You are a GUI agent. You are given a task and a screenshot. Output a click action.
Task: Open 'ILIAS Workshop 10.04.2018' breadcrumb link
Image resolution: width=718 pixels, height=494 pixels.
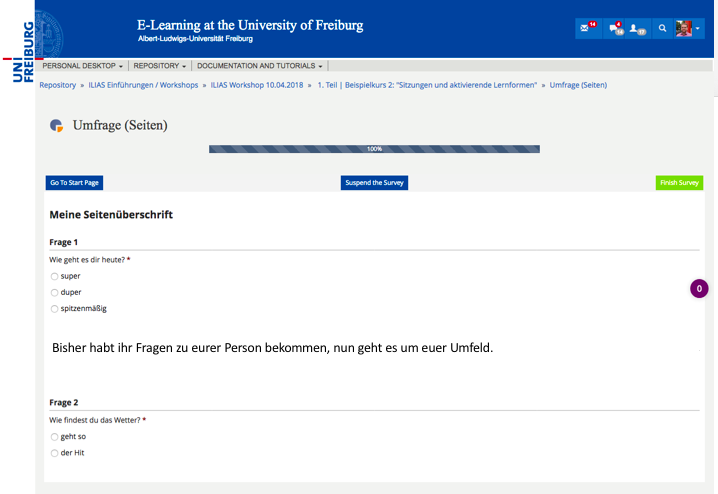pyautogui.click(x=259, y=85)
